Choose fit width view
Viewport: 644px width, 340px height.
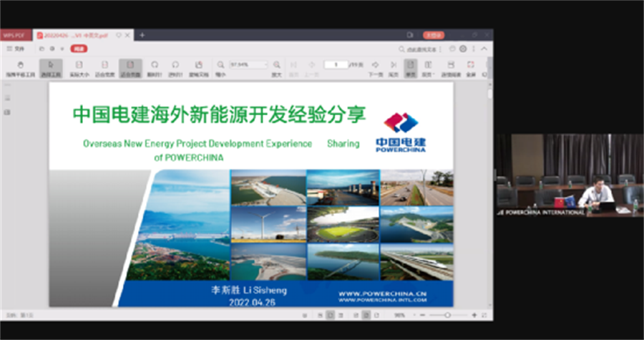point(104,69)
